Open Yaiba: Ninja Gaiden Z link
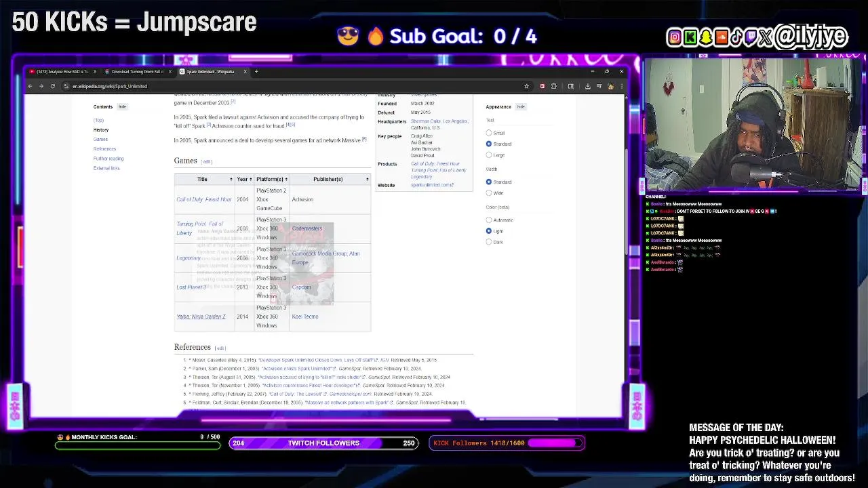Viewport: 868px width, 488px height. [x=201, y=317]
